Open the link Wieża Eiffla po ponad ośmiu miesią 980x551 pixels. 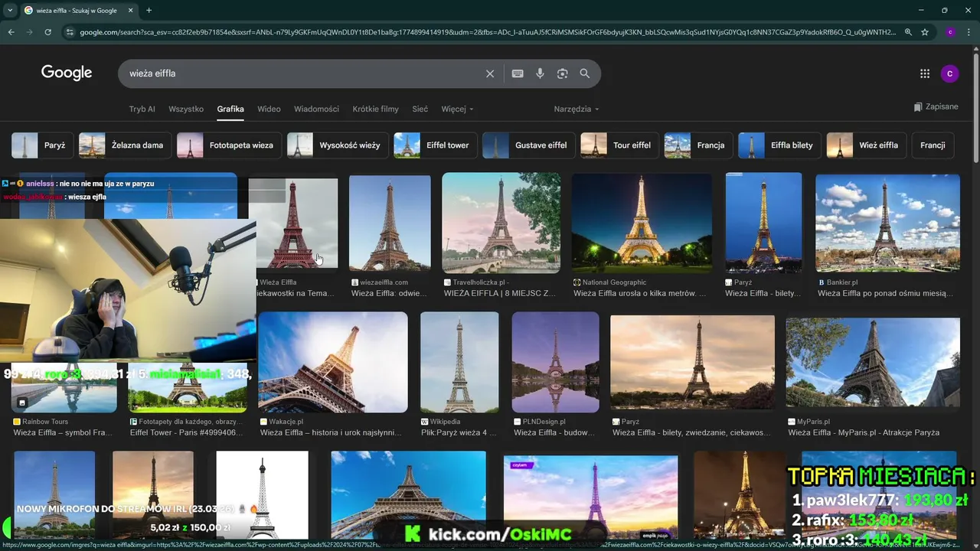885,293
